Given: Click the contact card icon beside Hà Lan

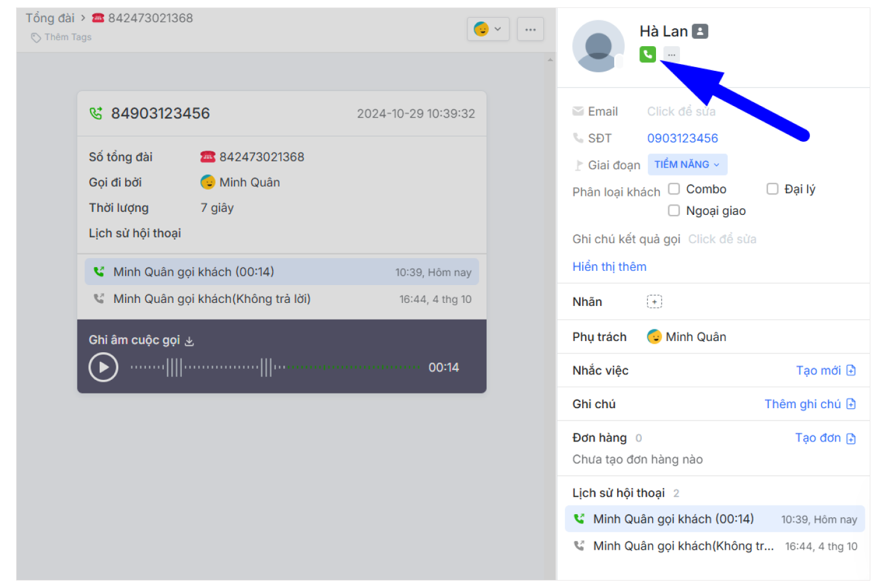Looking at the screenshot, I should 700,31.
